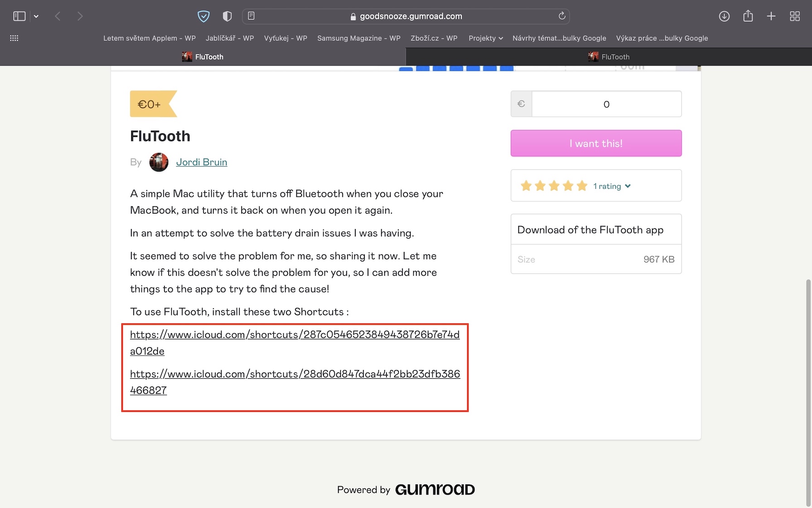Open a new tab

point(771,16)
